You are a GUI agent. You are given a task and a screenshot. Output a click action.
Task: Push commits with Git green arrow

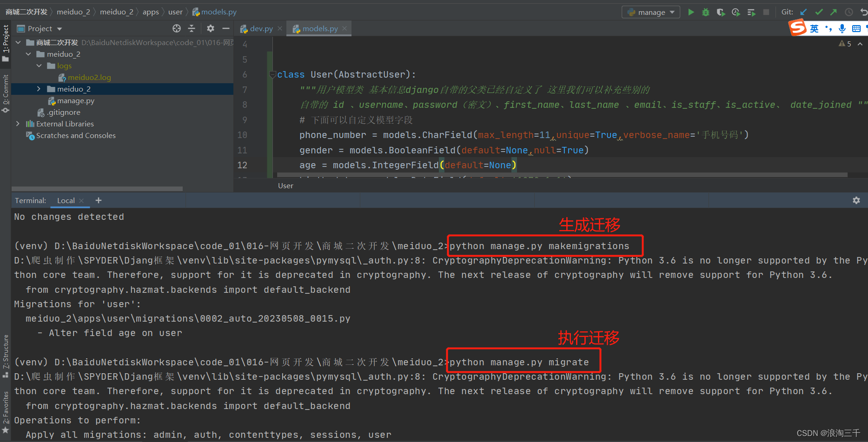coord(834,12)
